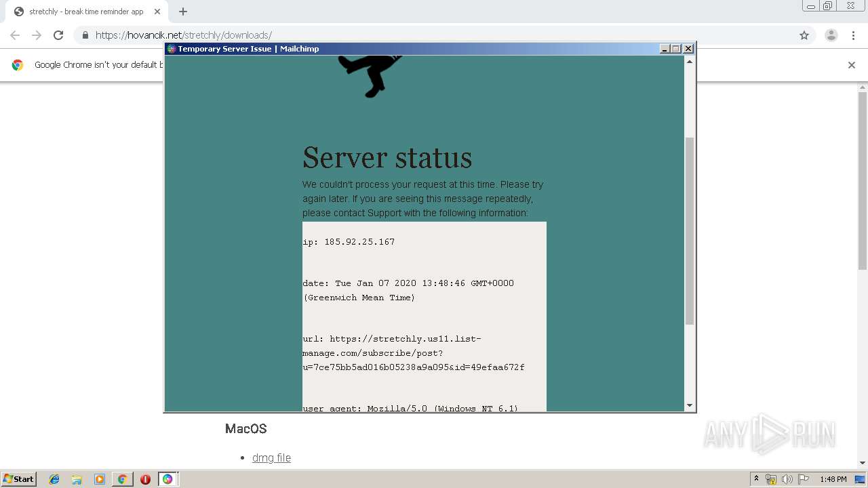868x488 pixels.
Task: Switch to Chrome in the taskbar
Action: 122,479
